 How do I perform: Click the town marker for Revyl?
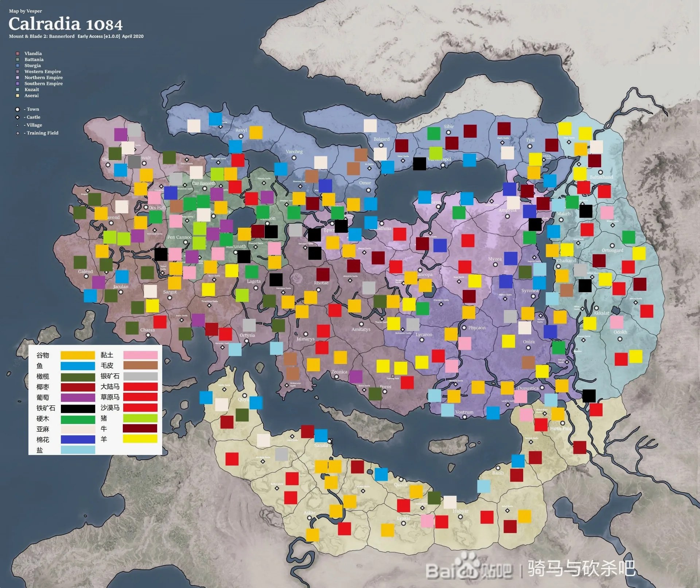click(241, 136)
